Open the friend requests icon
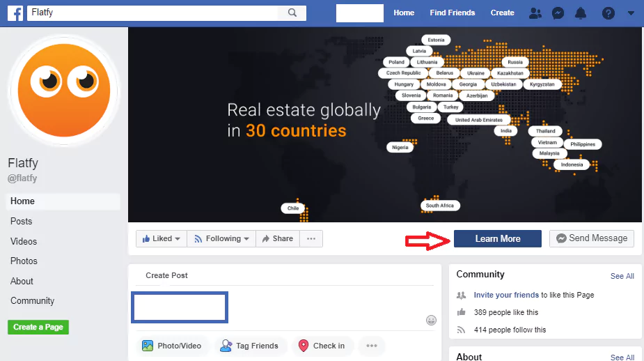This screenshot has height=361, width=644. pos(535,13)
